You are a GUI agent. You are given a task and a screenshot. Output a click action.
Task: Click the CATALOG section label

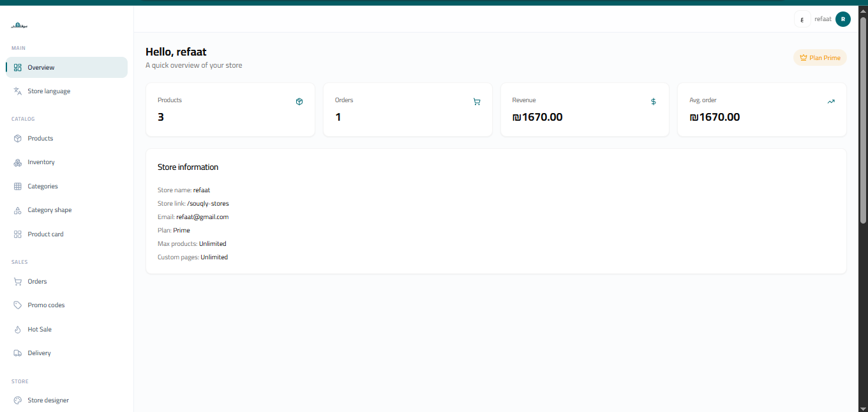click(23, 119)
